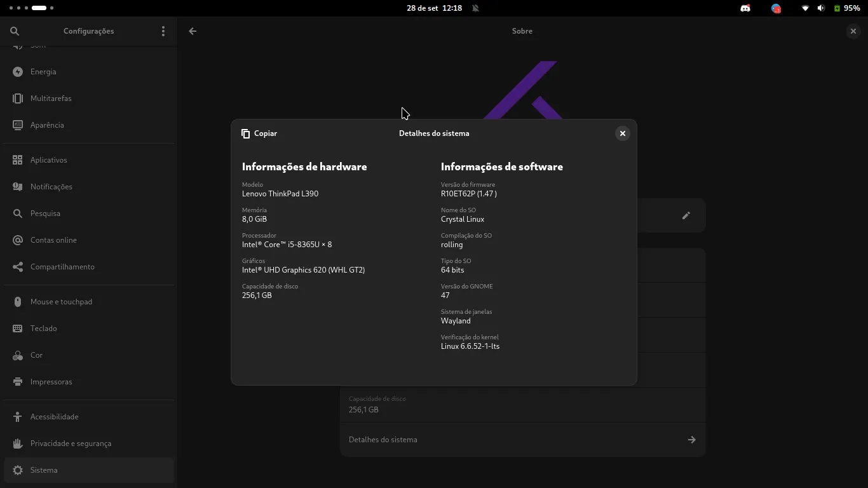Image resolution: width=868 pixels, height=488 pixels.
Task: Close the Sobre settings window
Action: [853, 31]
